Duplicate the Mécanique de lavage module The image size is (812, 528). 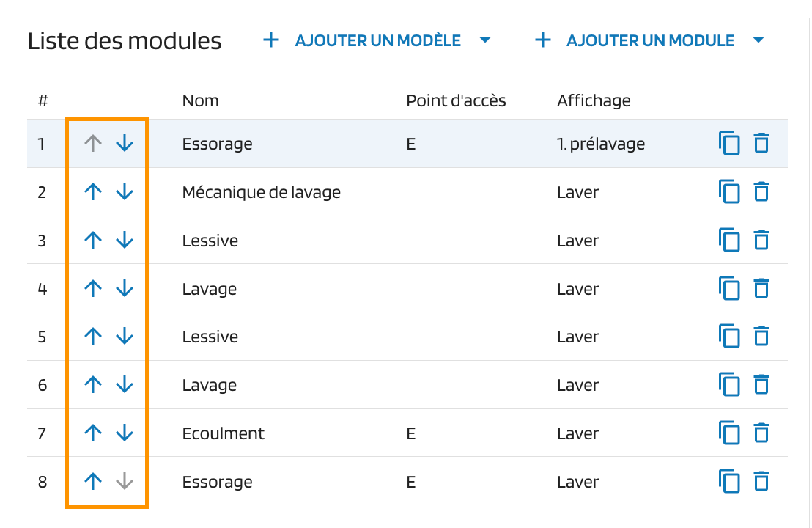tap(730, 192)
